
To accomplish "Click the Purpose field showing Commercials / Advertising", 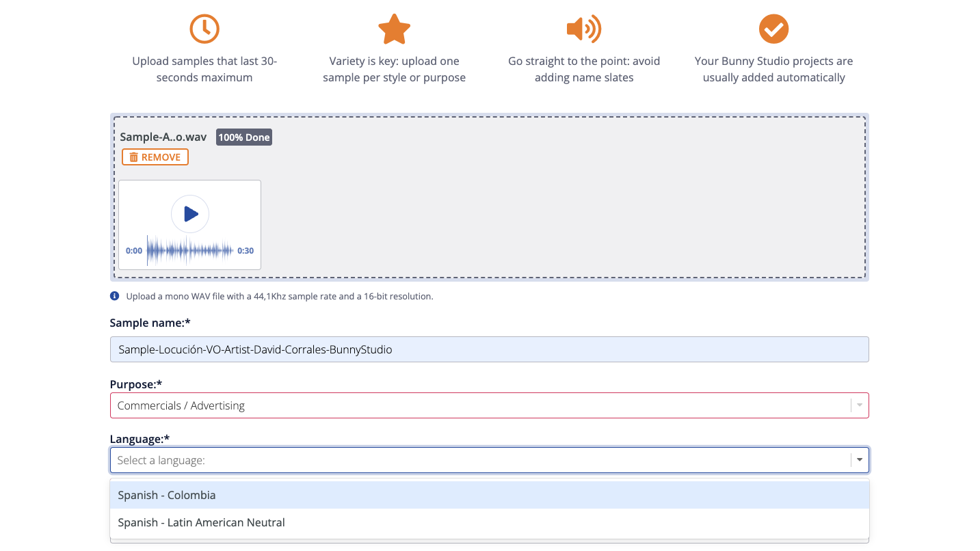I will [x=479, y=405].
